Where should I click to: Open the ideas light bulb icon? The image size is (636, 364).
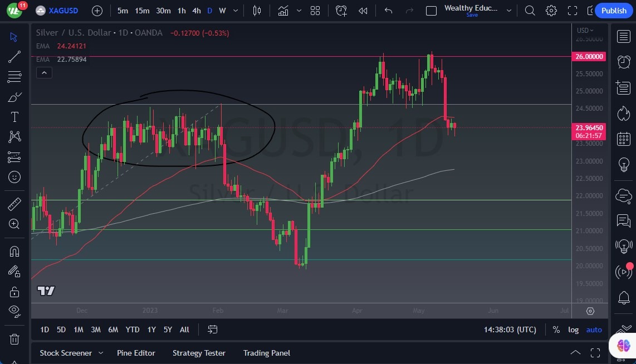[623, 165]
